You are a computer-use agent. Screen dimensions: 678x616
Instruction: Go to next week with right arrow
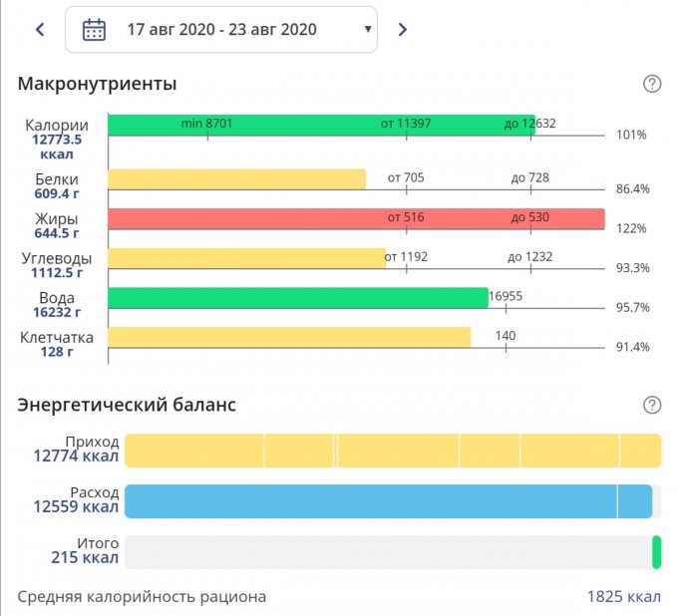[x=403, y=30]
